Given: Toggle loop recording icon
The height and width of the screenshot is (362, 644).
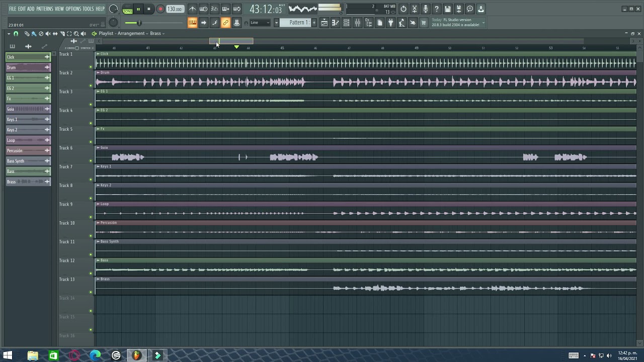Looking at the screenshot, I should click(x=237, y=9).
